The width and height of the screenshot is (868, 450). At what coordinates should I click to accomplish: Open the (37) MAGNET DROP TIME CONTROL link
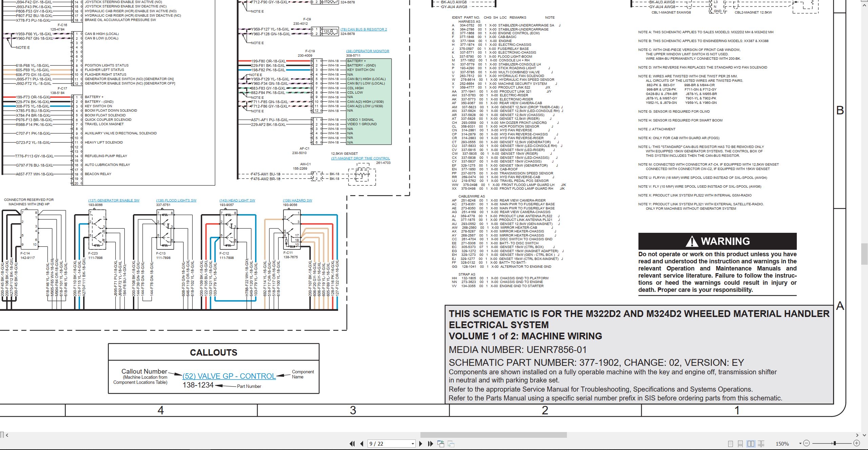[360, 158]
